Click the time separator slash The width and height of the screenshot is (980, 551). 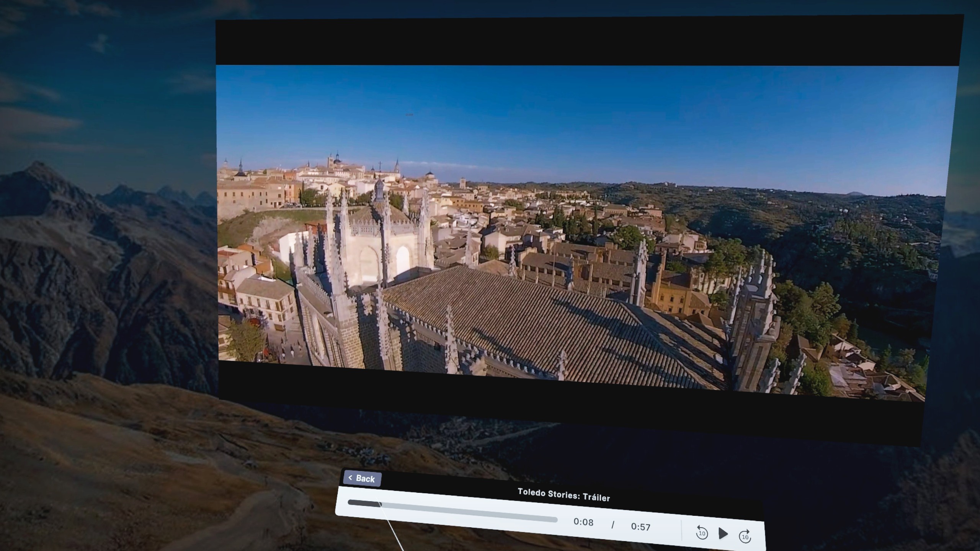(x=612, y=525)
